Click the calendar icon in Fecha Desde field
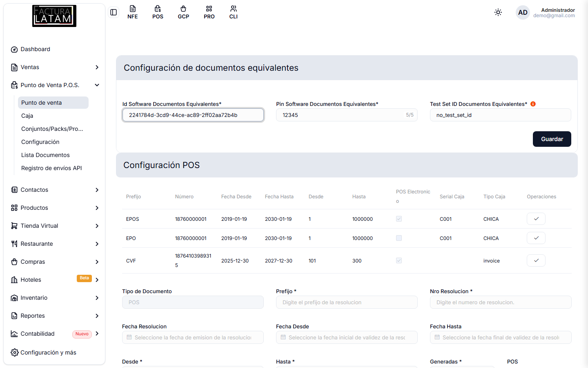The image size is (588, 368). click(x=283, y=337)
